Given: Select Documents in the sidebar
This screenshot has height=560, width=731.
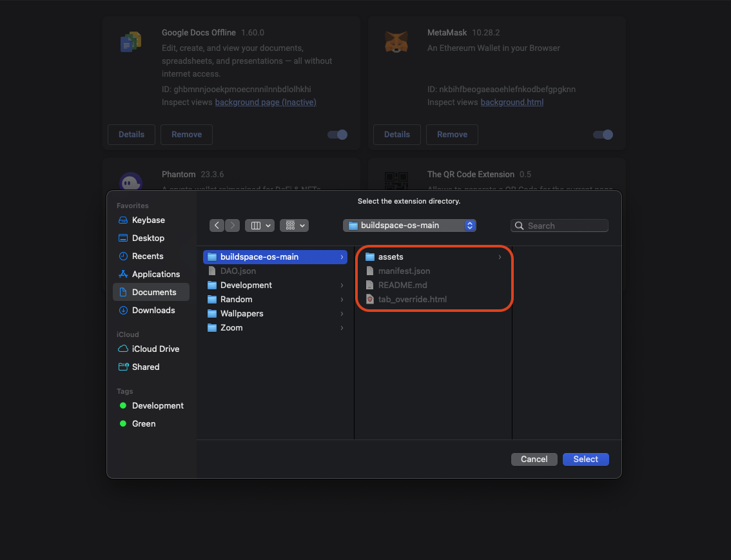Looking at the screenshot, I should pos(151,292).
